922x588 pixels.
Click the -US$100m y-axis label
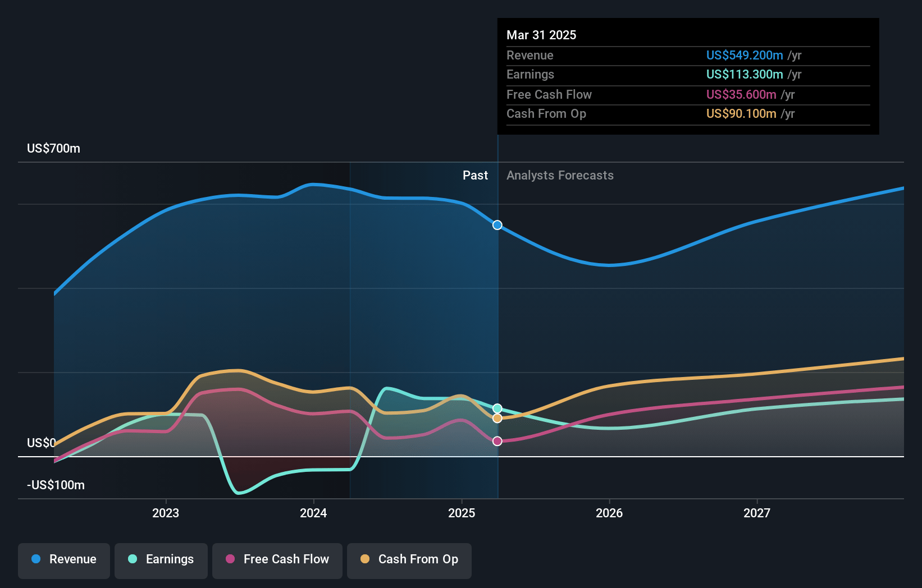(56, 485)
